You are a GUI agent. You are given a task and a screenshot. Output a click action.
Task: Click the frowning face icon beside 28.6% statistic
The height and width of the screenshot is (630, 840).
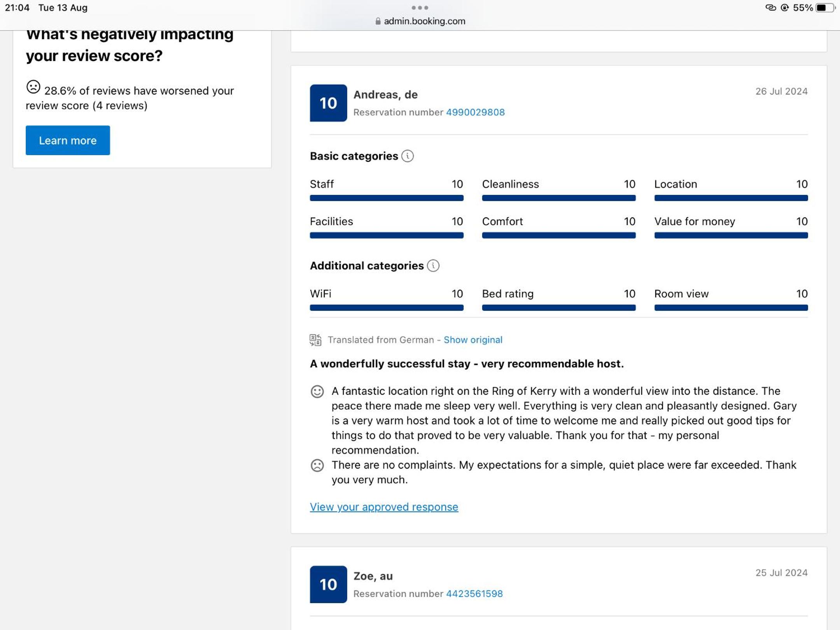pyautogui.click(x=33, y=87)
